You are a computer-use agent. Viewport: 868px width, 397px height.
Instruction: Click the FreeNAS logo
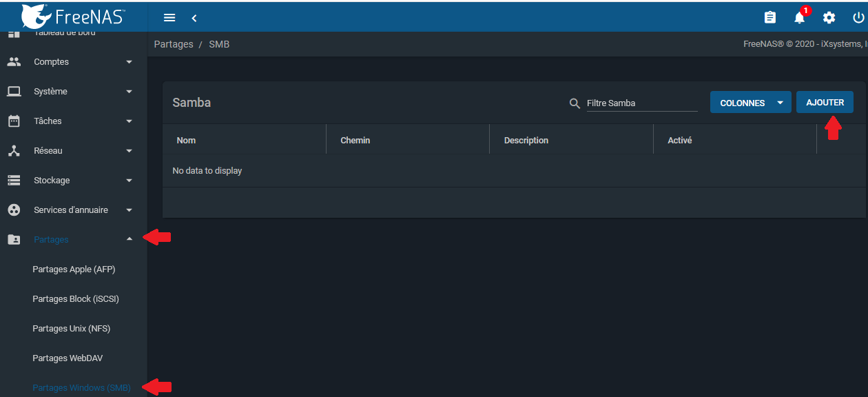click(73, 15)
